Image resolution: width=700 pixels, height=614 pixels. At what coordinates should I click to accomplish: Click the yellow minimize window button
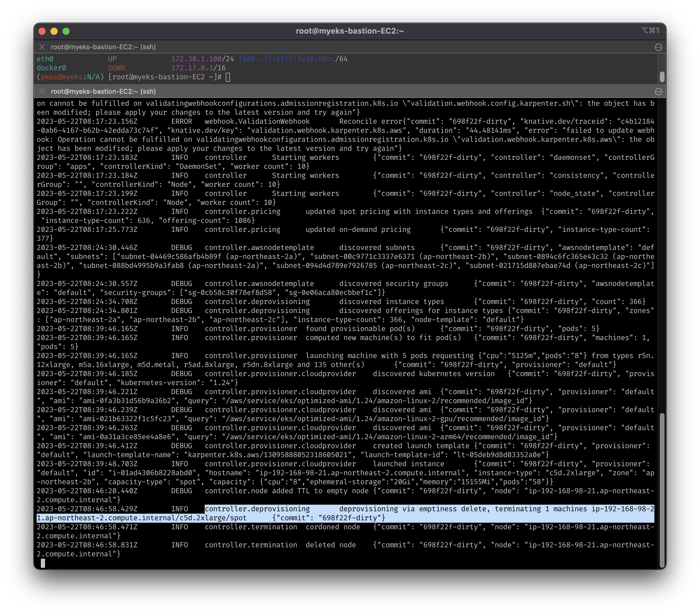[x=54, y=31]
